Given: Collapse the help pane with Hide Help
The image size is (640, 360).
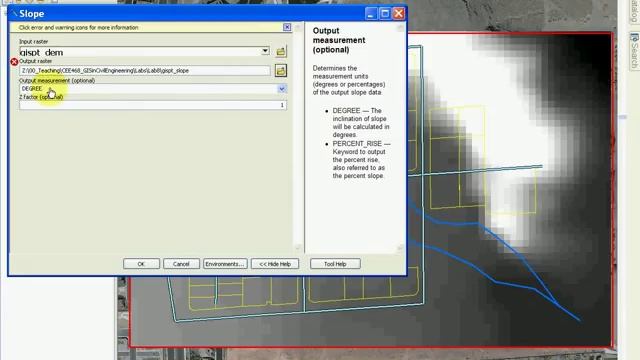Looking at the screenshot, I should point(275,264).
